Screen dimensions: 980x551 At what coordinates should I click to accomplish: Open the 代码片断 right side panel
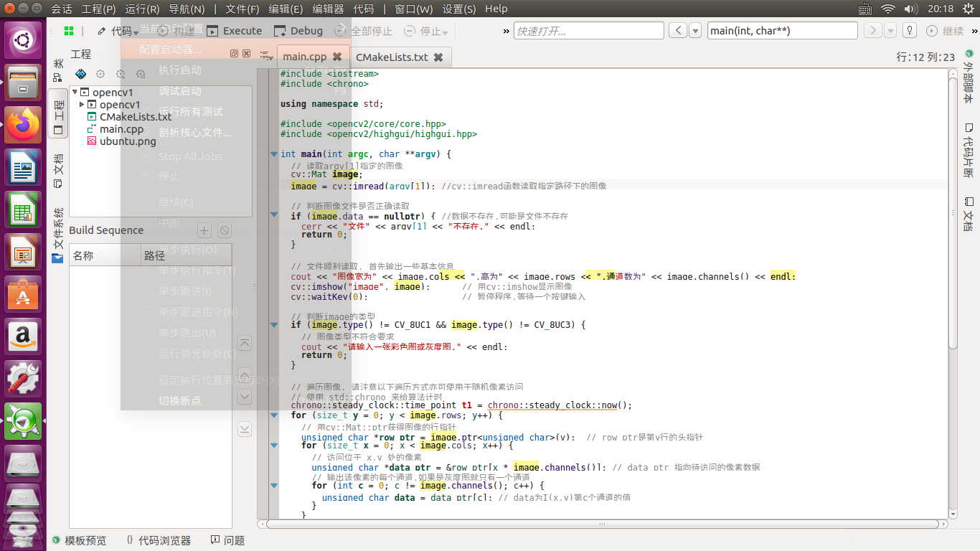coord(969,151)
